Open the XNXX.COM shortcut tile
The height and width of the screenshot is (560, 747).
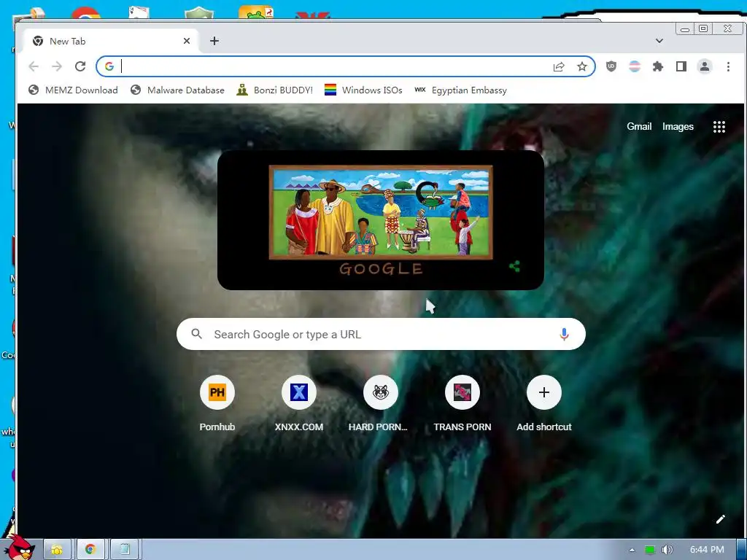298,402
